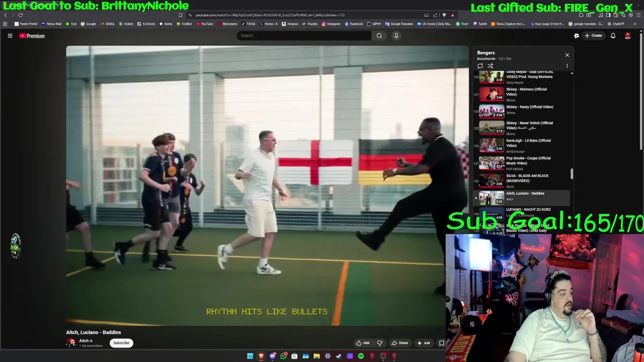Image resolution: width=644 pixels, height=362 pixels.
Task: Click the Create button
Action: click(x=593, y=36)
